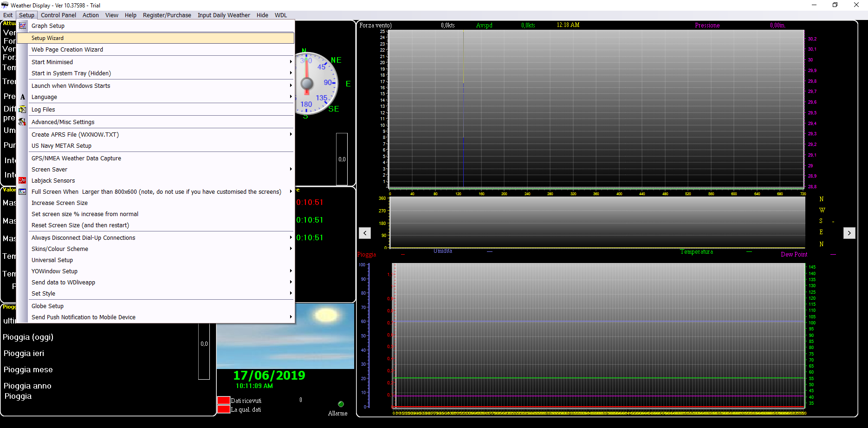
Task: Expand Send data to WDliveapp submenu
Action: pyautogui.click(x=291, y=282)
